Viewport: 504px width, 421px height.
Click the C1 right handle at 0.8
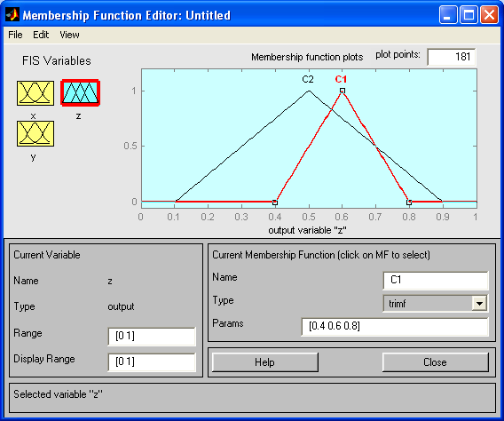[x=409, y=203]
